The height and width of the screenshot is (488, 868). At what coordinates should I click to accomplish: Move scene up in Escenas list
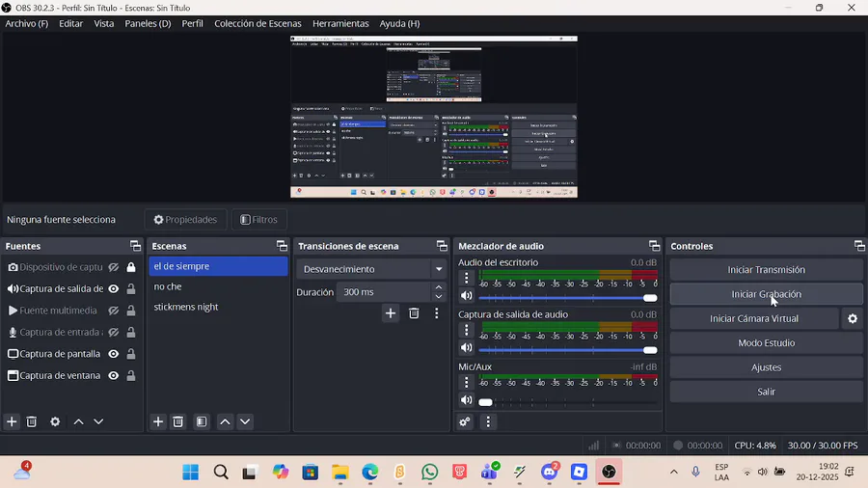point(225,421)
